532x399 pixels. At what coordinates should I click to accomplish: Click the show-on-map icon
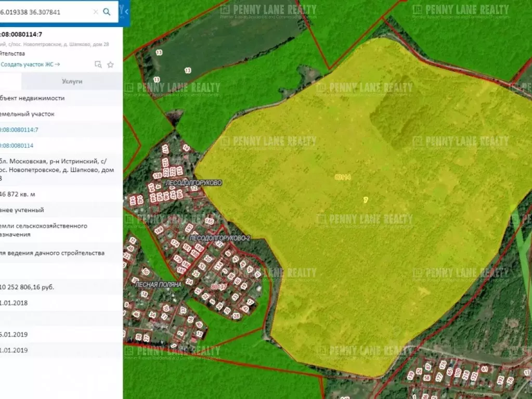[x=98, y=65]
